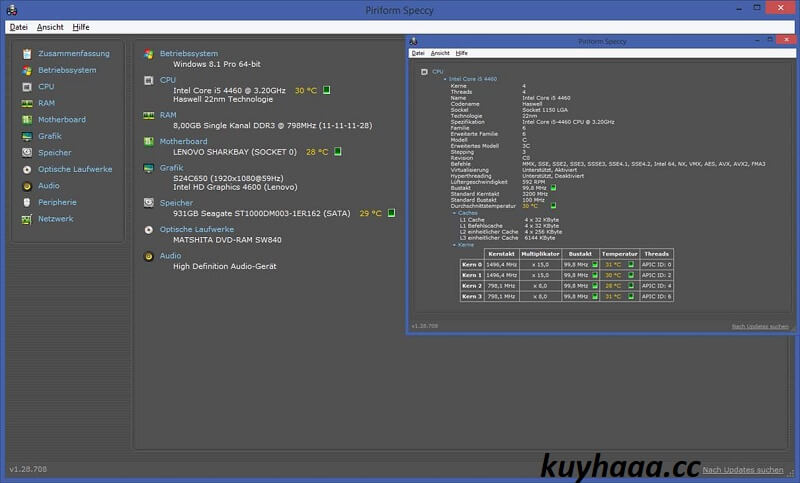Open Ansicht menu in main window
Image resolution: width=800 pixels, height=483 pixels.
pos(50,27)
